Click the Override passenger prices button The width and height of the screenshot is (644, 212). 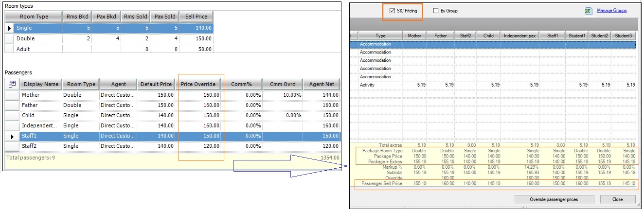(554, 199)
